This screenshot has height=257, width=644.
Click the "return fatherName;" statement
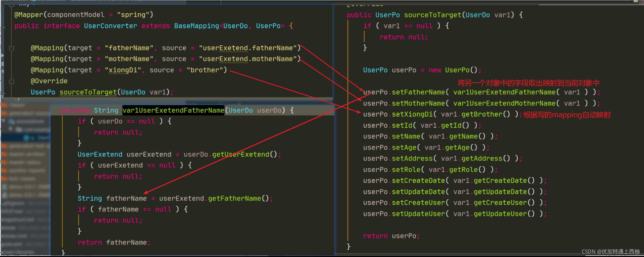tap(114, 243)
